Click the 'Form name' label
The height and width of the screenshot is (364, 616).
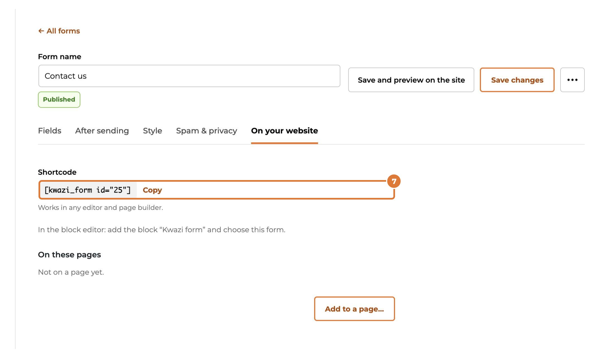click(x=60, y=57)
